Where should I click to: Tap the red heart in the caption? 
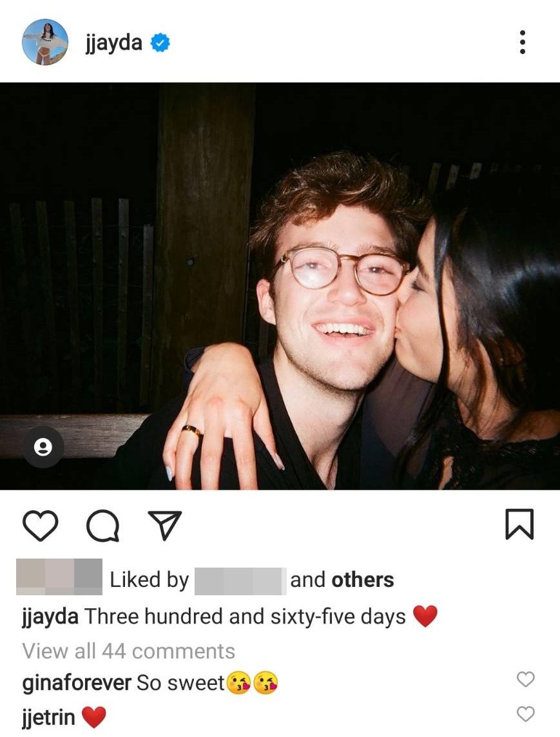(425, 616)
